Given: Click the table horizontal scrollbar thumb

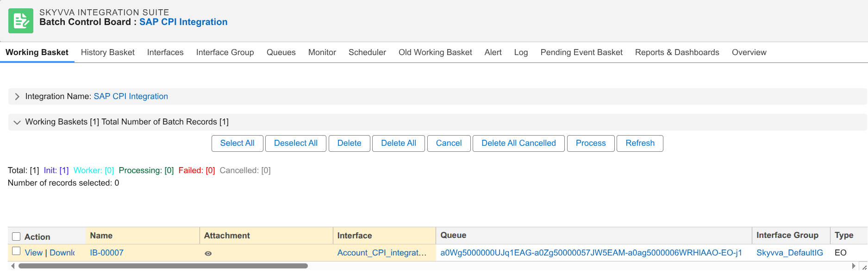Looking at the screenshot, I should pos(163,266).
